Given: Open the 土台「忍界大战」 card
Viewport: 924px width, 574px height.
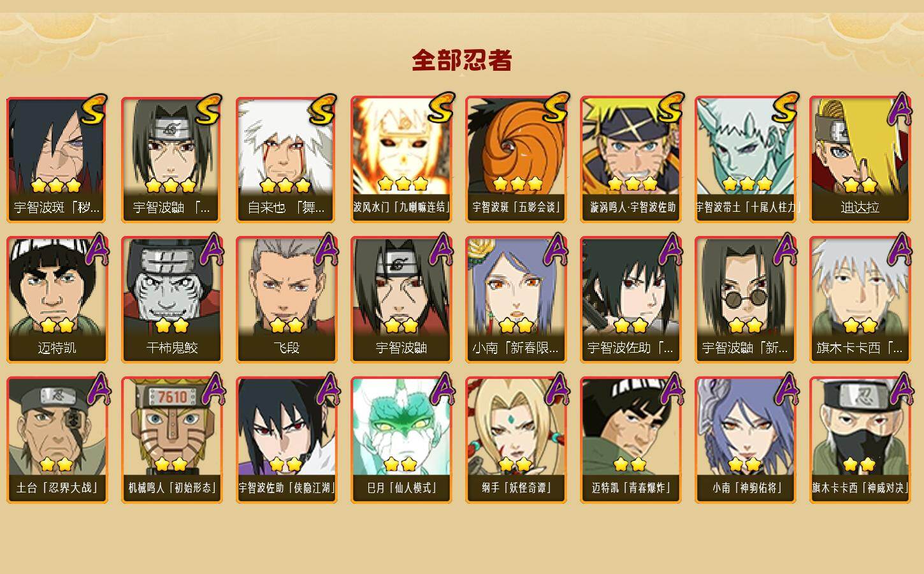Looking at the screenshot, I should pos(57,440).
